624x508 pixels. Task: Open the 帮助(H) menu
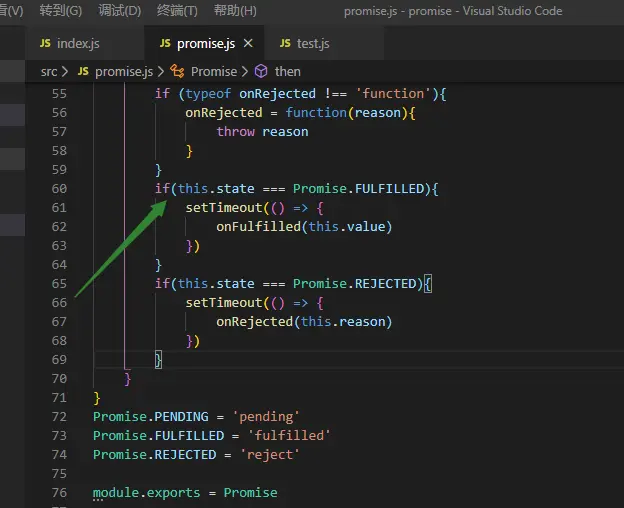[235, 11]
